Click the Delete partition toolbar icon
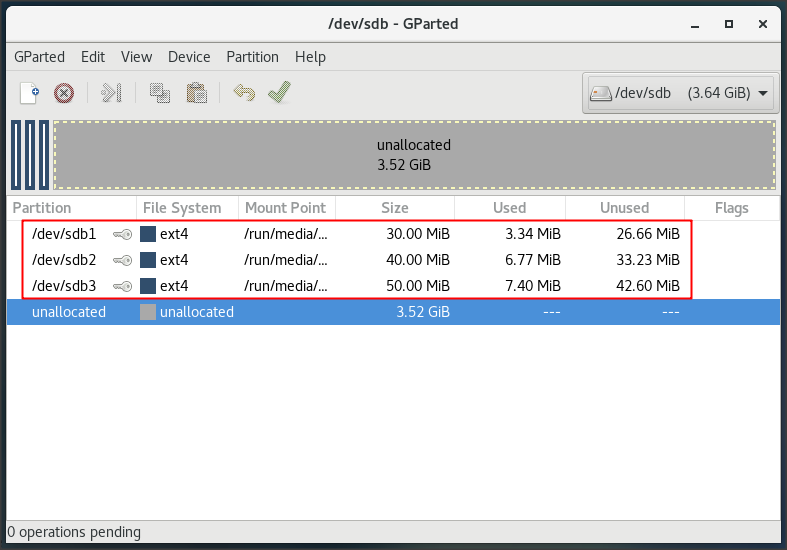The image size is (787, 550). pyautogui.click(x=64, y=93)
